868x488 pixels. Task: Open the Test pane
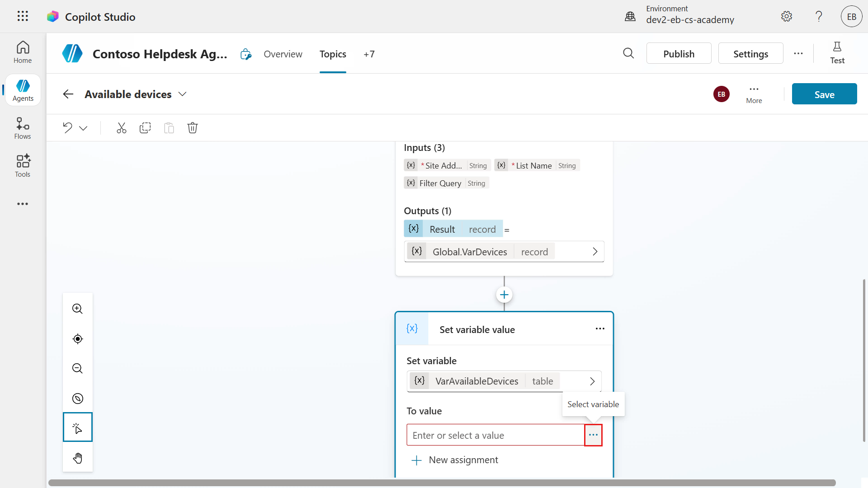(x=837, y=53)
